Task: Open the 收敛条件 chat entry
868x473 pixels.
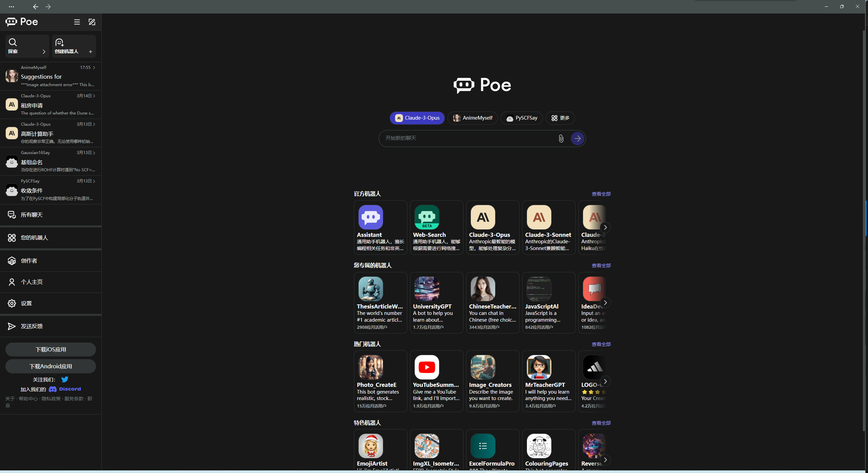Action: coord(51,190)
